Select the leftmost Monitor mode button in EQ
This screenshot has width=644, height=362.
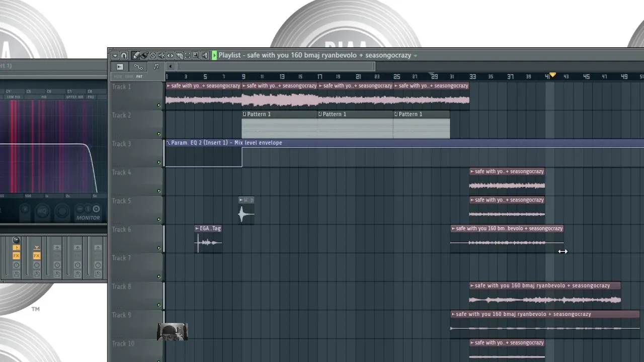79,209
